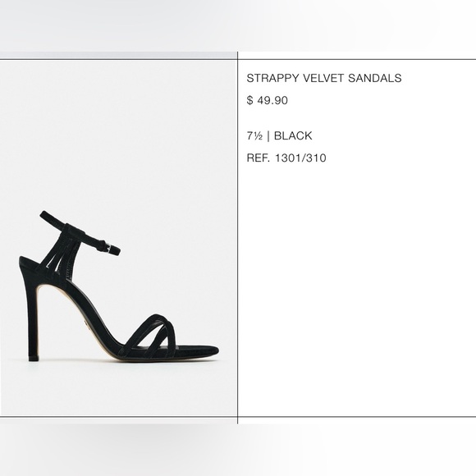Click the separator bar between size and color
Viewport: 476px width, 476px height.
coord(268,135)
